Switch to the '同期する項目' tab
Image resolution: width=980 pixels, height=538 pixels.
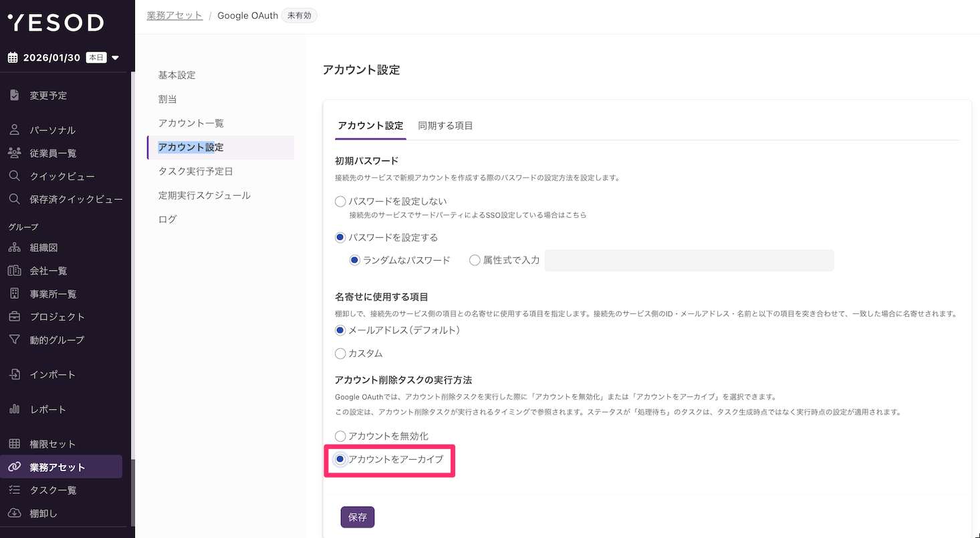click(445, 126)
